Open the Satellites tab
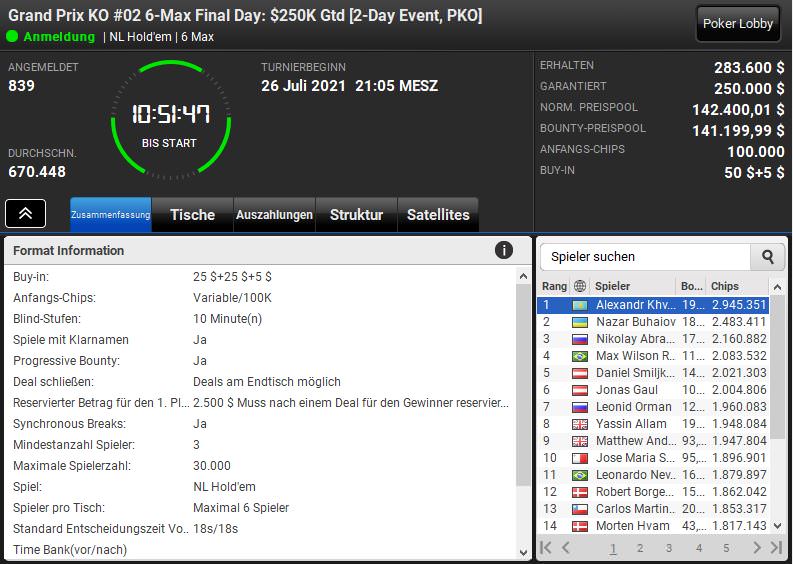 (x=438, y=214)
